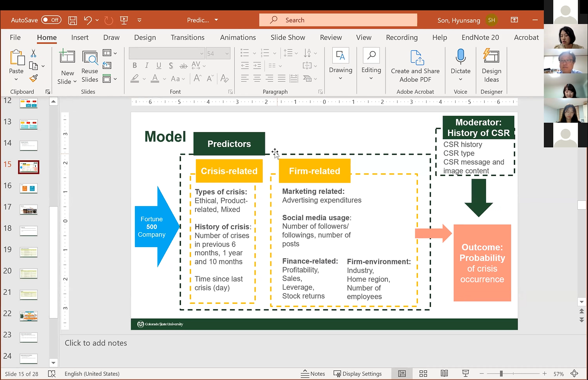Viewport: 588px width, 380px height.
Task: Expand the New Slide dropdown
Action: [x=67, y=82]
